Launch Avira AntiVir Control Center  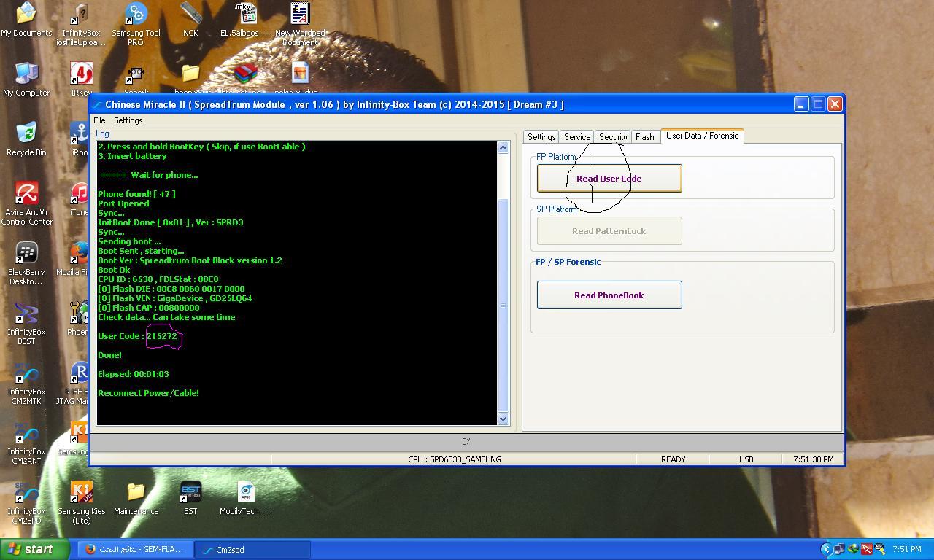tap(26, 203)
